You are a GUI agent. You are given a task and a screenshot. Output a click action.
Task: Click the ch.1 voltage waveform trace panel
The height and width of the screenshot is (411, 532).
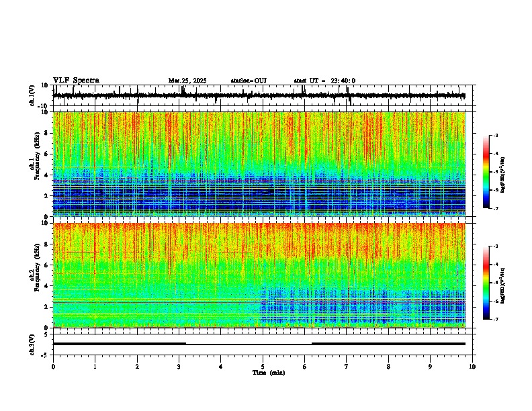(x=264, y=95)
